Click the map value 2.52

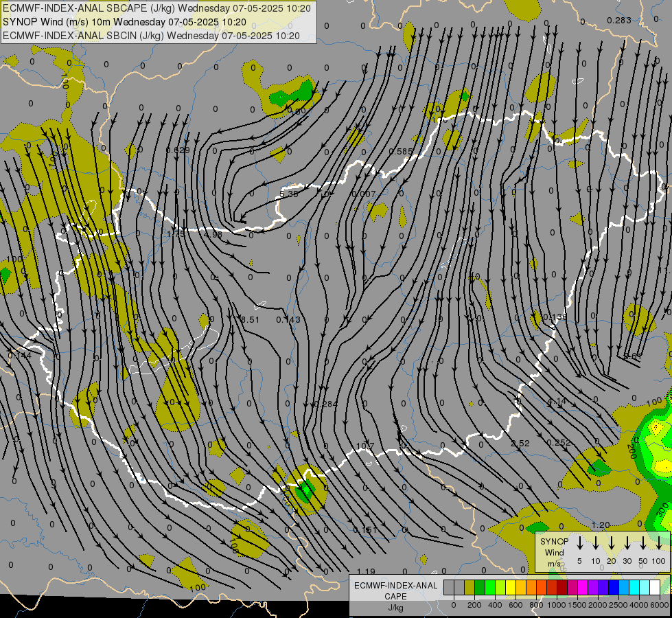(x=520, y=443)
